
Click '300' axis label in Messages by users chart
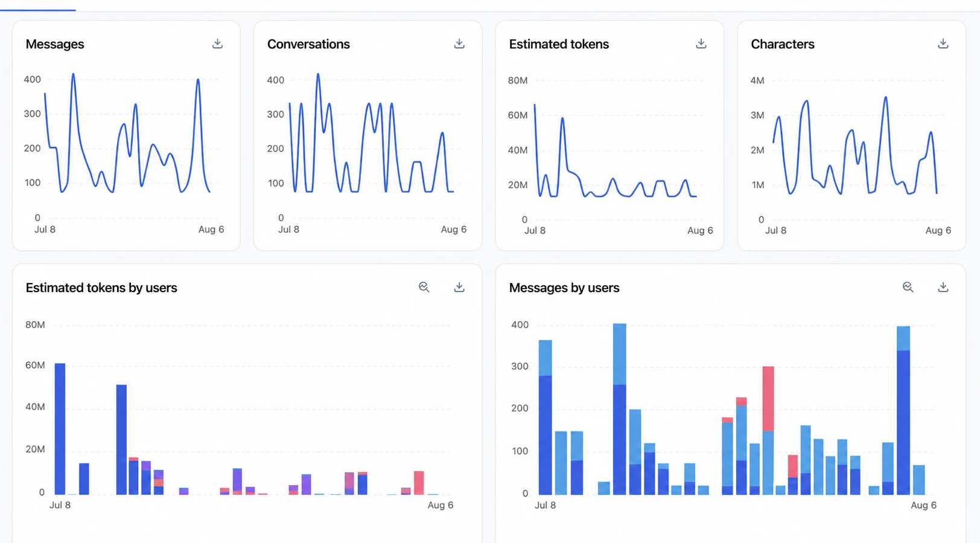pyautogui.click(x=520, y=366)
